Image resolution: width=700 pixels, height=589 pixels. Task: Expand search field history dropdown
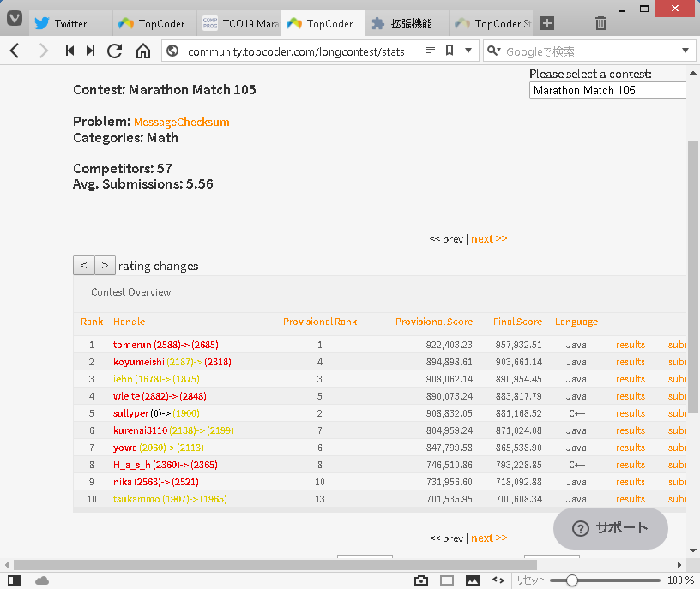[685, 51]
